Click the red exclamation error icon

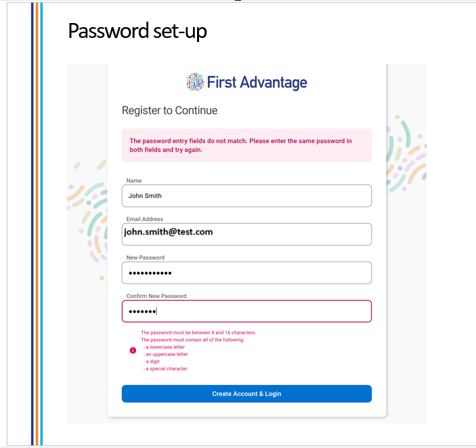133,350
